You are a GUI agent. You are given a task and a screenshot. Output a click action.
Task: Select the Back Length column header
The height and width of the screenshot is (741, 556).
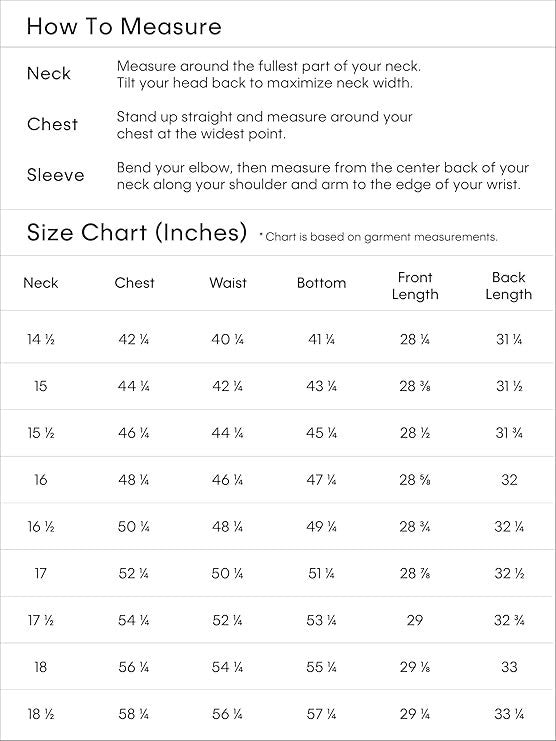509,285
